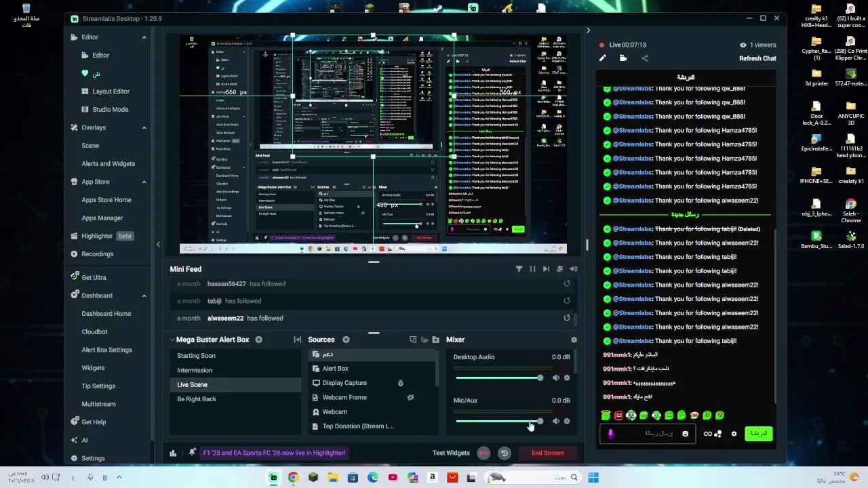
Task: Open the chat emoji picker icon
Action: 685,434
